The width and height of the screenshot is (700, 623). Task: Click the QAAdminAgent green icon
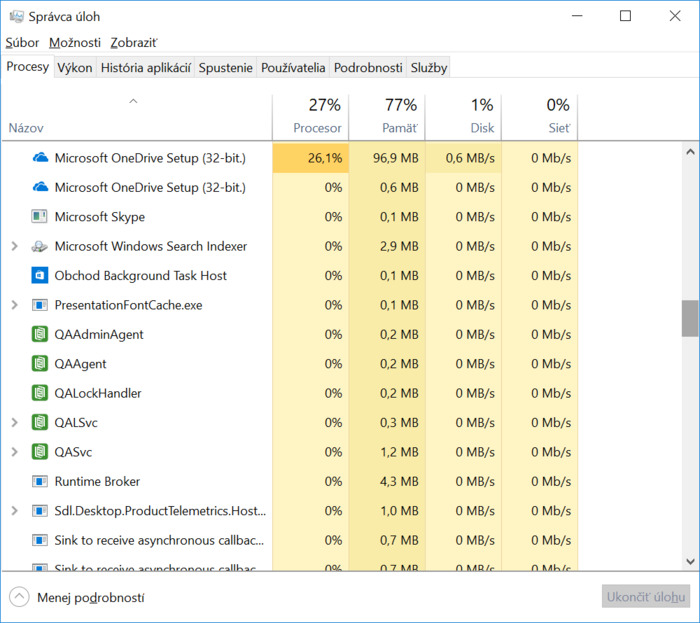39,334
